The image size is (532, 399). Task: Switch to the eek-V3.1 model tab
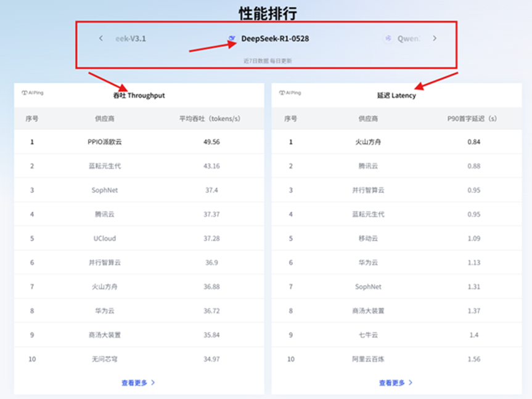tap(131, 39)
